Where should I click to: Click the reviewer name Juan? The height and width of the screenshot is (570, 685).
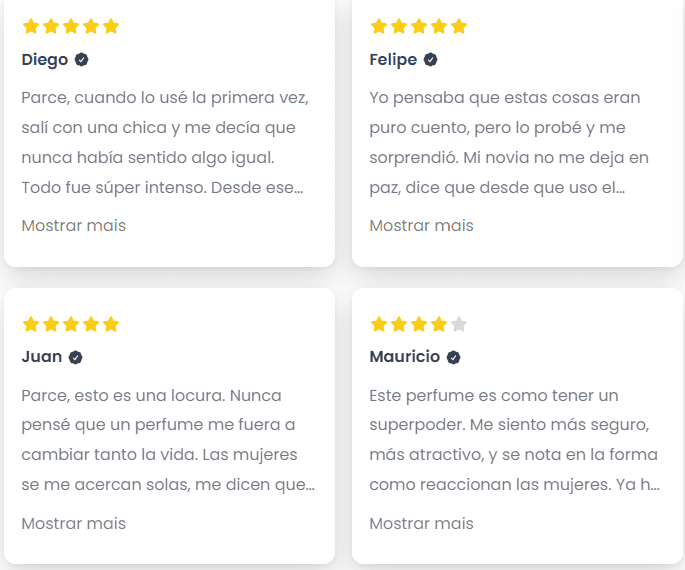pos(42,357)
